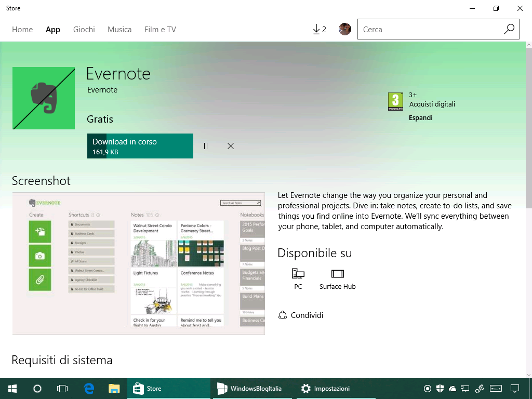
Task: Click the Screenshot section heading
Action: 41,181
